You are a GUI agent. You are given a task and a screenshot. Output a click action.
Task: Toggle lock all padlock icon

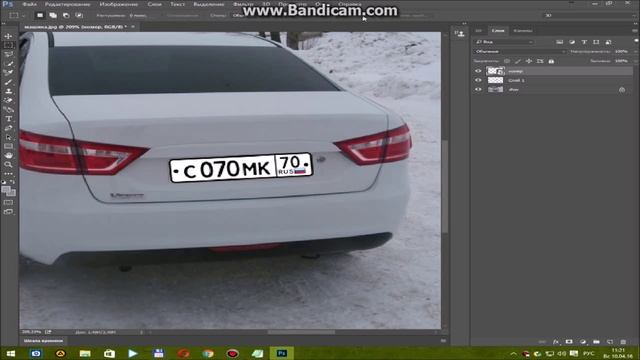[551, 61]
